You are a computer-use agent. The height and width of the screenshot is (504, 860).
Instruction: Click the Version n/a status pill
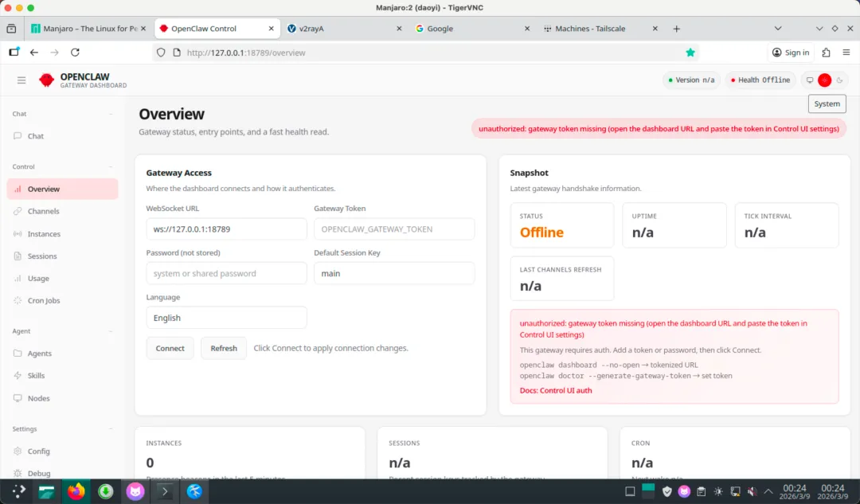point(692,80)
